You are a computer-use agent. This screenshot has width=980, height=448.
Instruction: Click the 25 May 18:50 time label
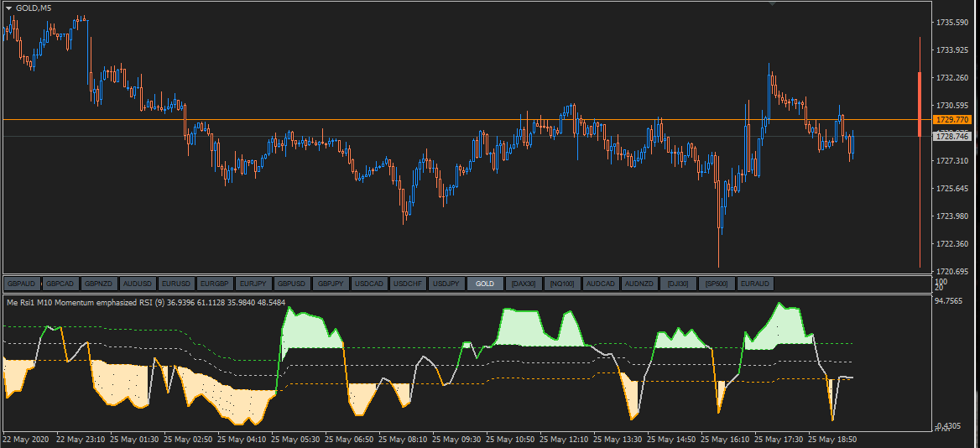click(x=834, y=440)
